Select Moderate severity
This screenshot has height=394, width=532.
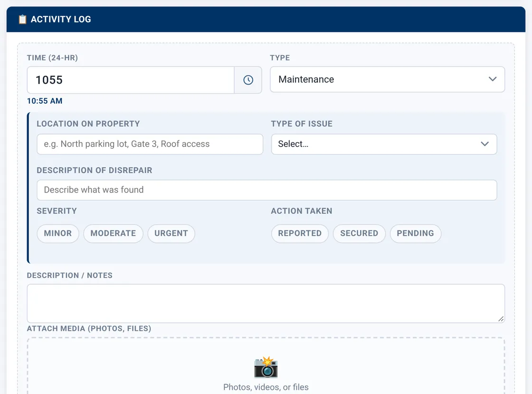pos(113,233)
